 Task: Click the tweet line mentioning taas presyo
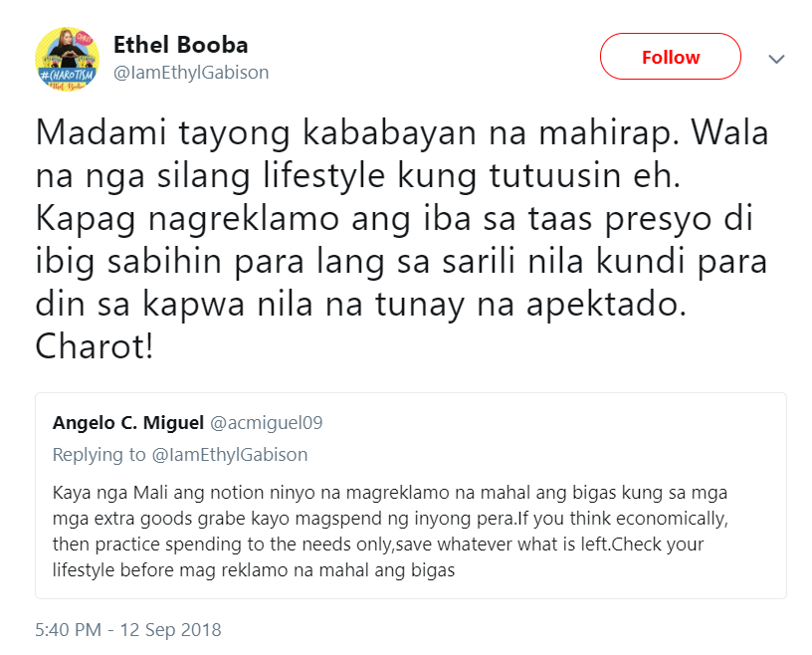pos(394,220)
